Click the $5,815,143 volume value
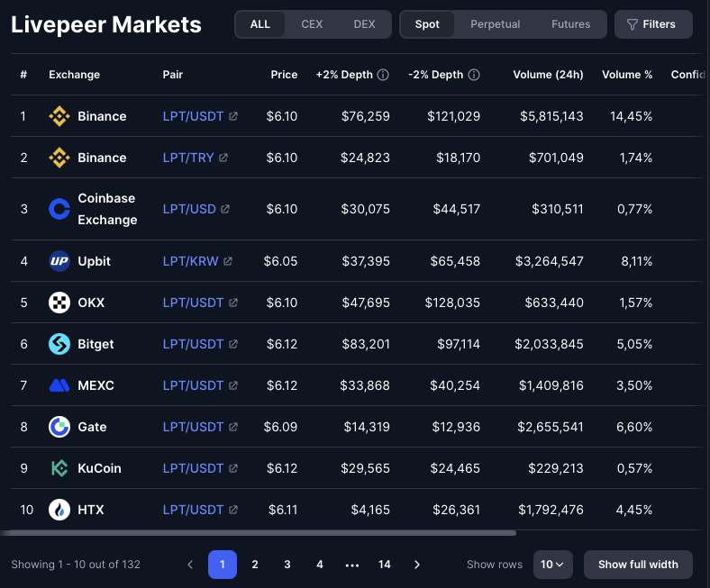The width and height of the screenshot is (710, 588). 551,116
